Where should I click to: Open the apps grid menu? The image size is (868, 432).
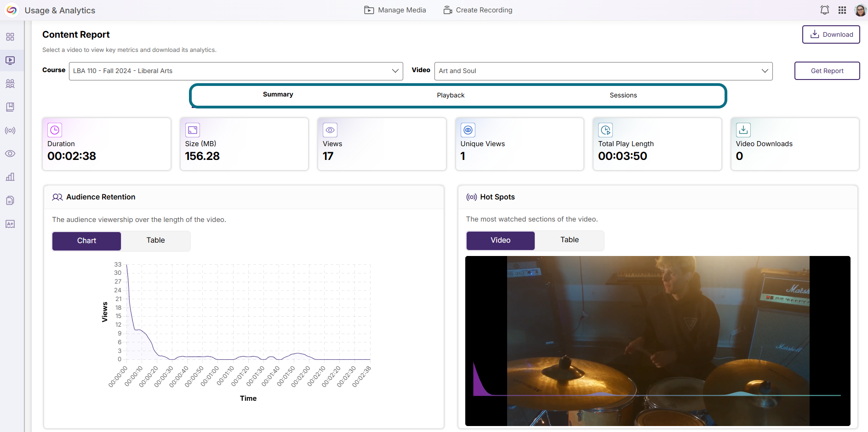[842, 10]
